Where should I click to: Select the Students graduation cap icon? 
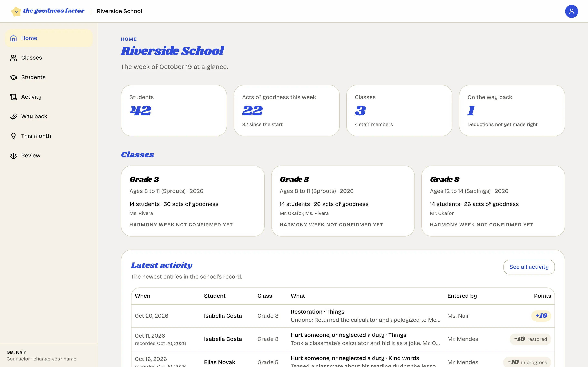click(x=13, y=77)
